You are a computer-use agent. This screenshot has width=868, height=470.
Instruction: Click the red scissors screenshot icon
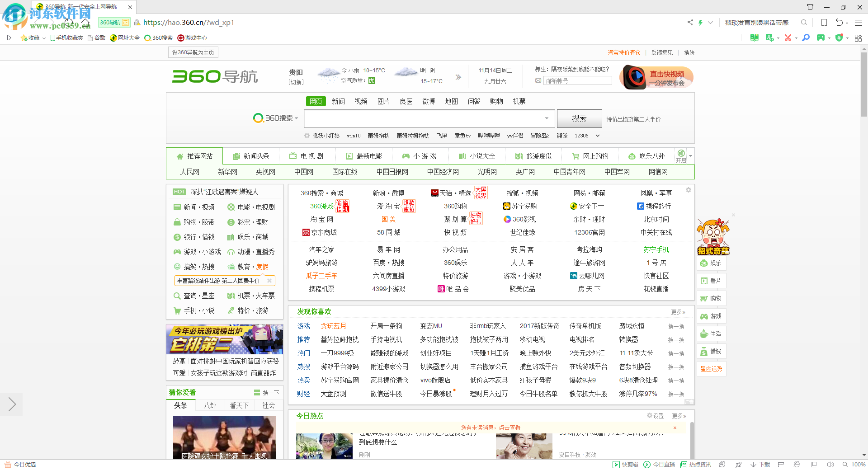pyautogui.click(x=788, y=38)
